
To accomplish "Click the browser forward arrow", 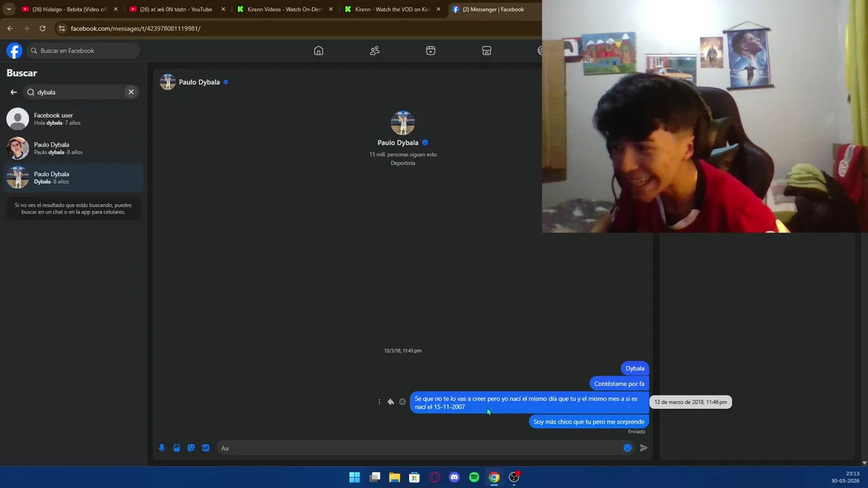I will click(26, 28).
